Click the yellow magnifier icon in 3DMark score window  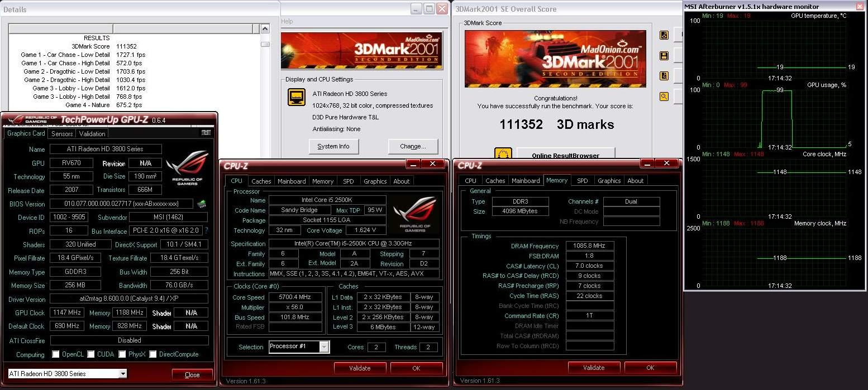(x=664, y=96)
